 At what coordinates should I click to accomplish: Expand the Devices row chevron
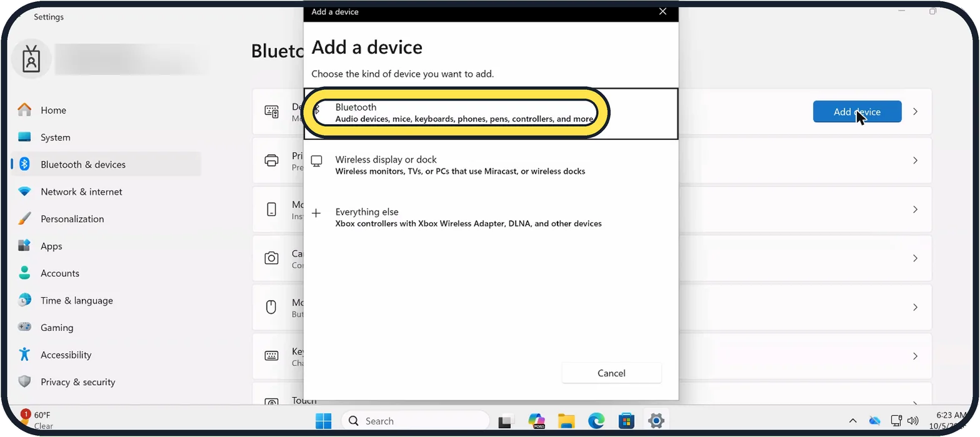(915, 112)
